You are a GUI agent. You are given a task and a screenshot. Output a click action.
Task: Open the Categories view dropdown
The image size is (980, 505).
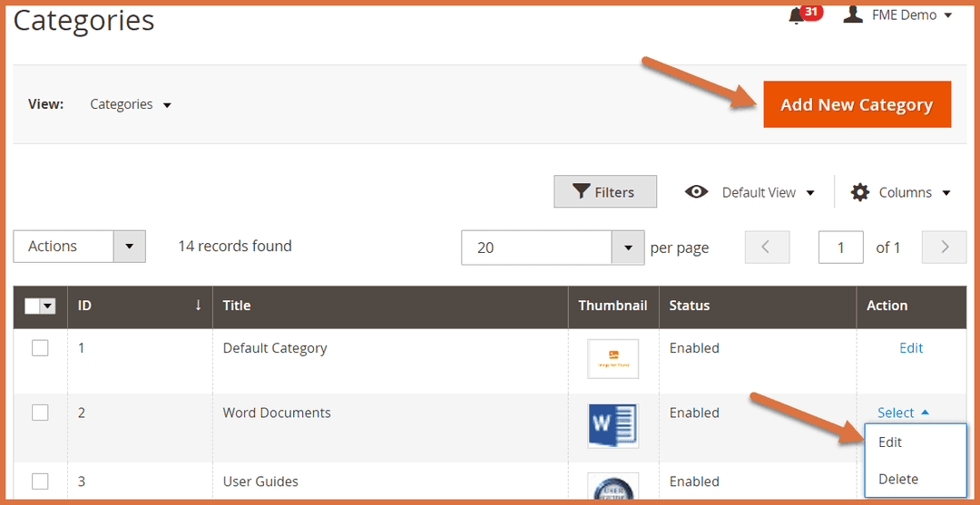(131, 104)
